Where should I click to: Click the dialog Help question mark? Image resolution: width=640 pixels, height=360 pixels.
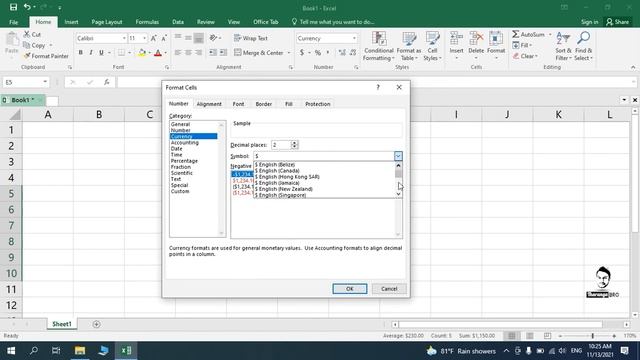coord(378,87)
